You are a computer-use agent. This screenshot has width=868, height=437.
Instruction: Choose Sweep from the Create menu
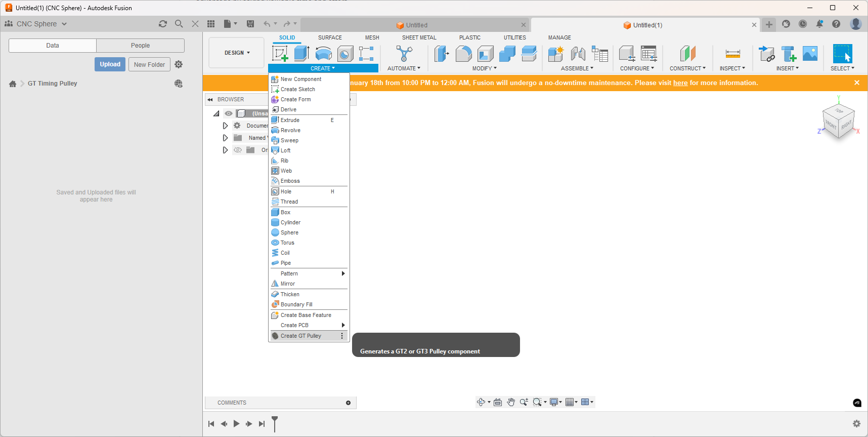(x=309, y=140)
